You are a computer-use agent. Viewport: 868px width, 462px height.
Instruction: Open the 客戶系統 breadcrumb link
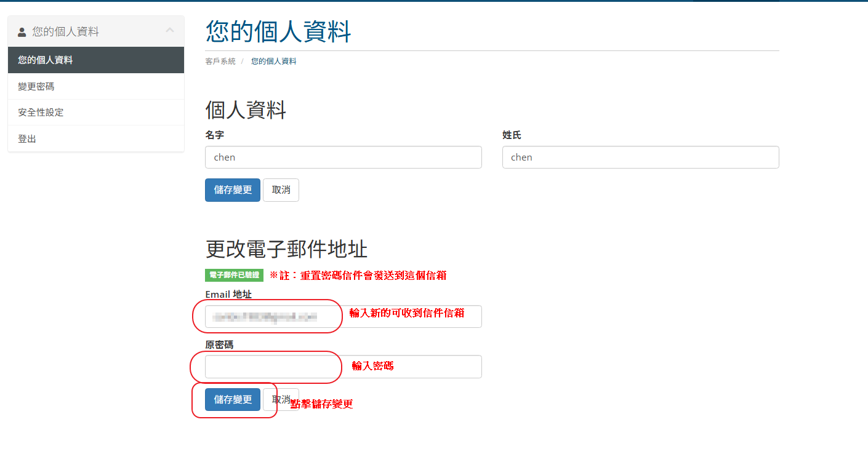pyautogui.click(x=220, y=62)
